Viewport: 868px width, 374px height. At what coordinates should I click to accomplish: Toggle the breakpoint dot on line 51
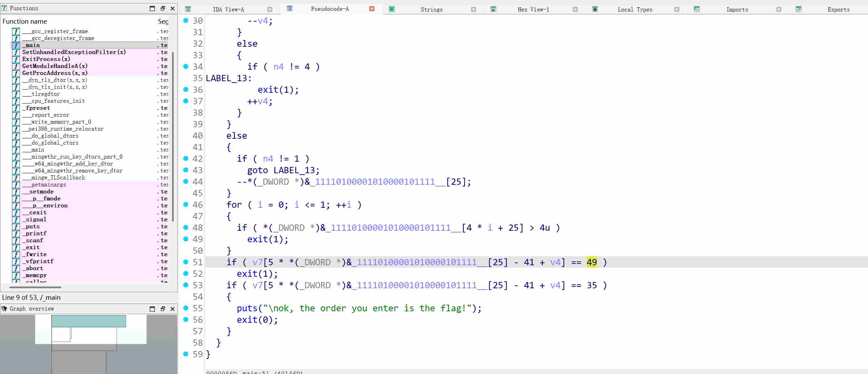tap(186, 262)
